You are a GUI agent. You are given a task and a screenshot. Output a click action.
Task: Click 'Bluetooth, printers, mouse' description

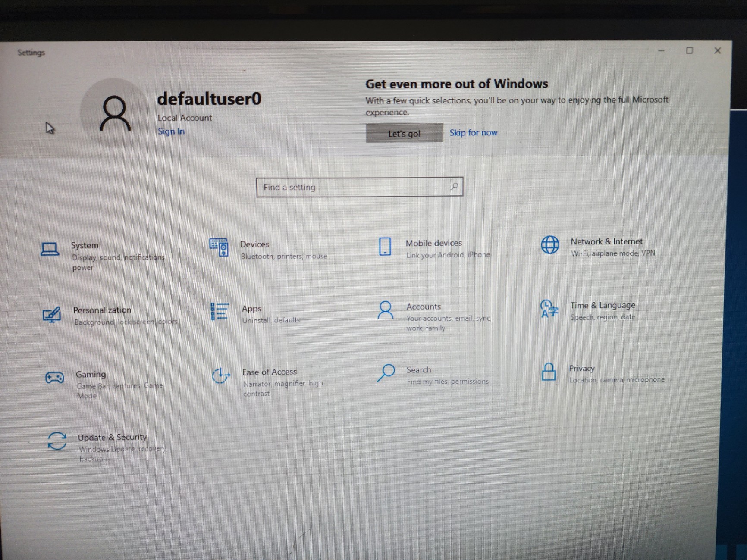pyautogui.click(x=284, y=256)
